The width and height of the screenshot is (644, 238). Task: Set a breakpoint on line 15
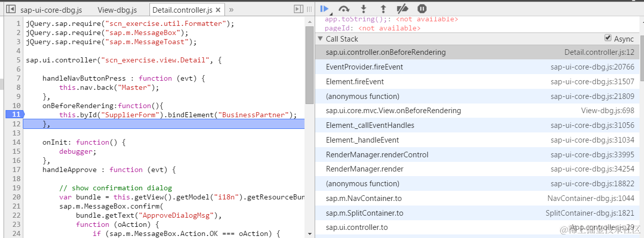coord(16,151)
